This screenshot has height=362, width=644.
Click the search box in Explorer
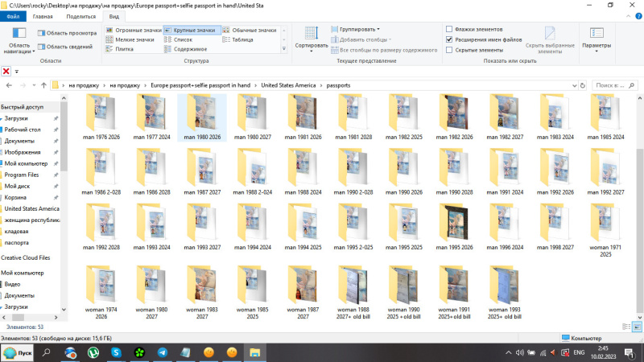612,84
